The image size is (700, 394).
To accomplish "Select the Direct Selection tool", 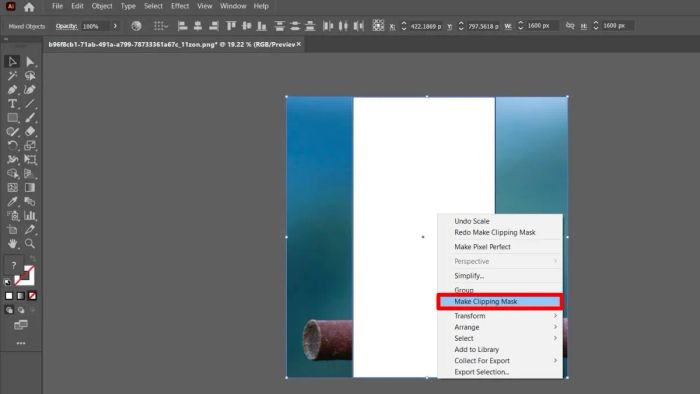I will click(x=30, y=61).
